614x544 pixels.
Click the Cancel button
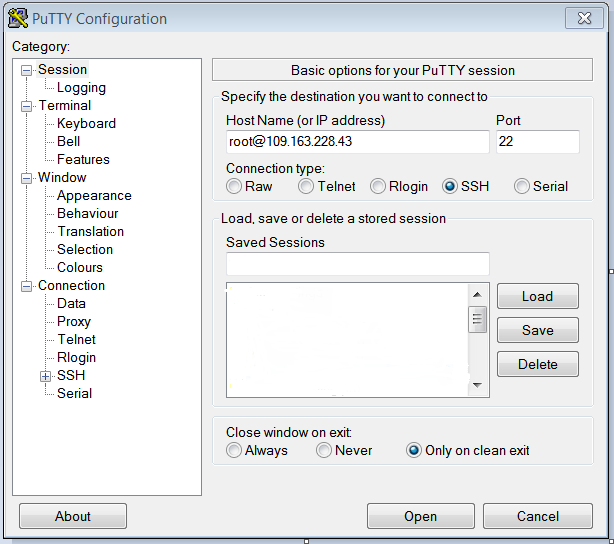pyautogui.click(x=538, y=516)
